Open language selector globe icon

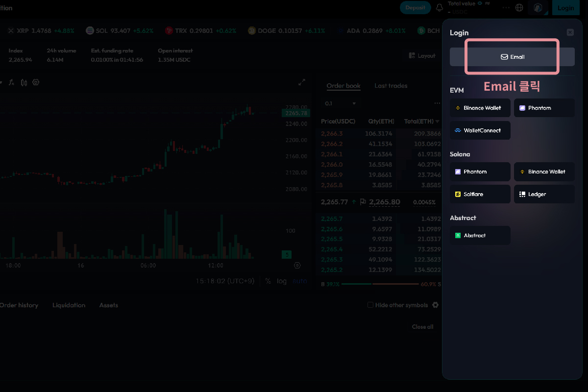[519, 8]
